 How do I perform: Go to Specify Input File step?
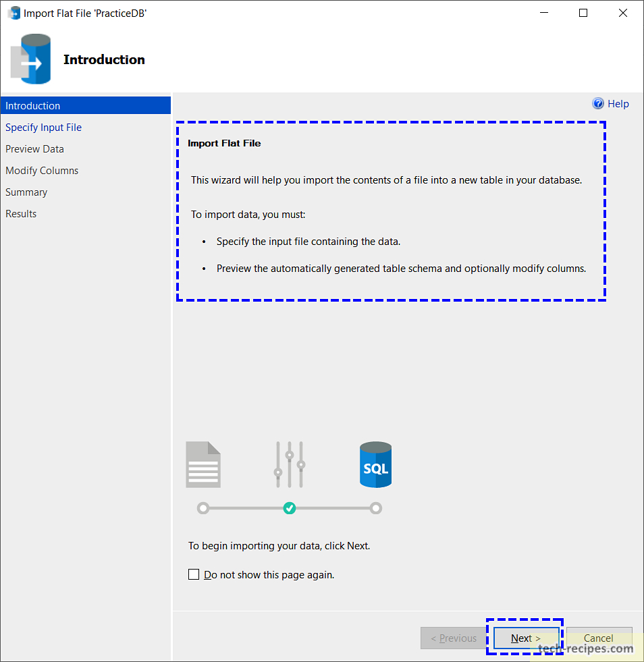(44, 128)
